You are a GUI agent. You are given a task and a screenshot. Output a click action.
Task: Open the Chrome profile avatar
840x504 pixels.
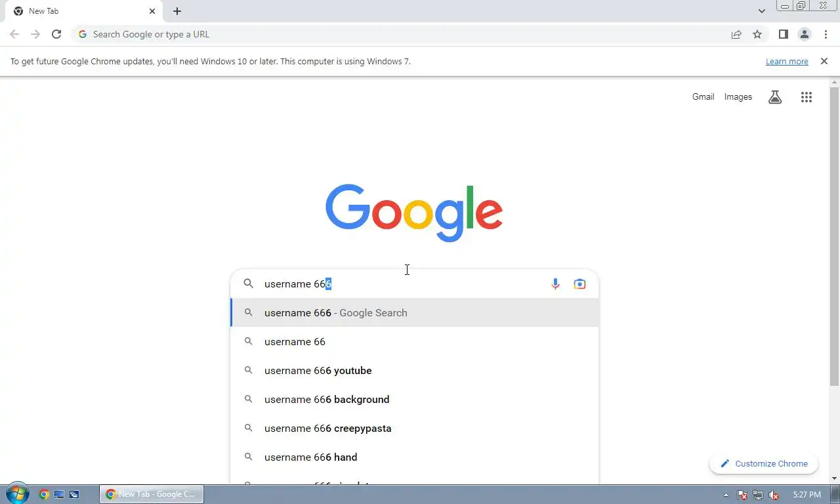pos(805,34)
